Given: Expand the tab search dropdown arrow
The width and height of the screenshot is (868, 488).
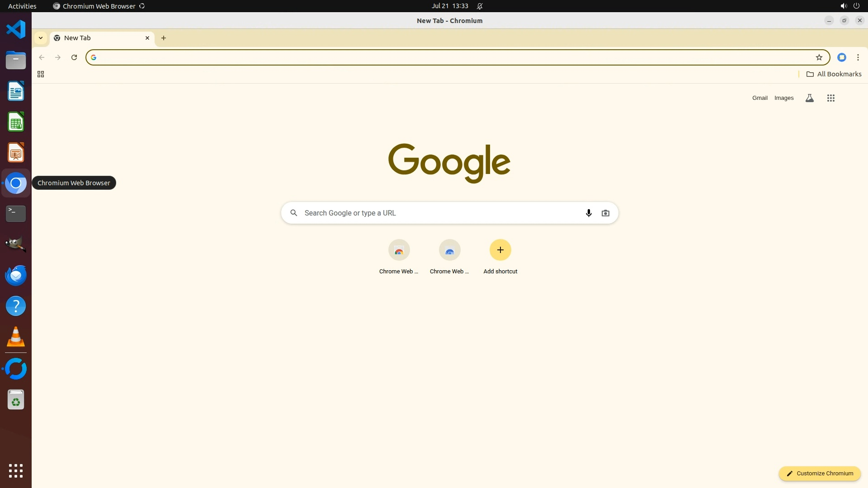Looking at the screenshot, I should (x=41, y=38).
